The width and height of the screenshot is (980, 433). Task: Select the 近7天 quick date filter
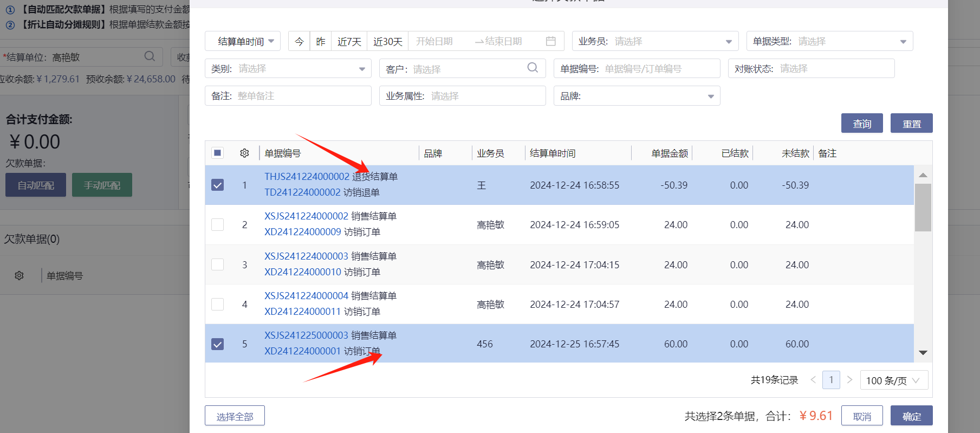(349, 42)
